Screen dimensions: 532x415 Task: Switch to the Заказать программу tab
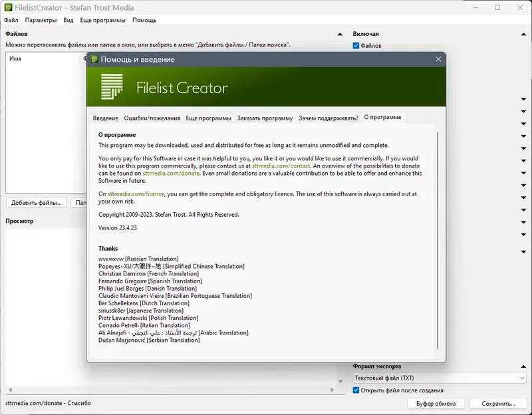[x=265, y=118]
